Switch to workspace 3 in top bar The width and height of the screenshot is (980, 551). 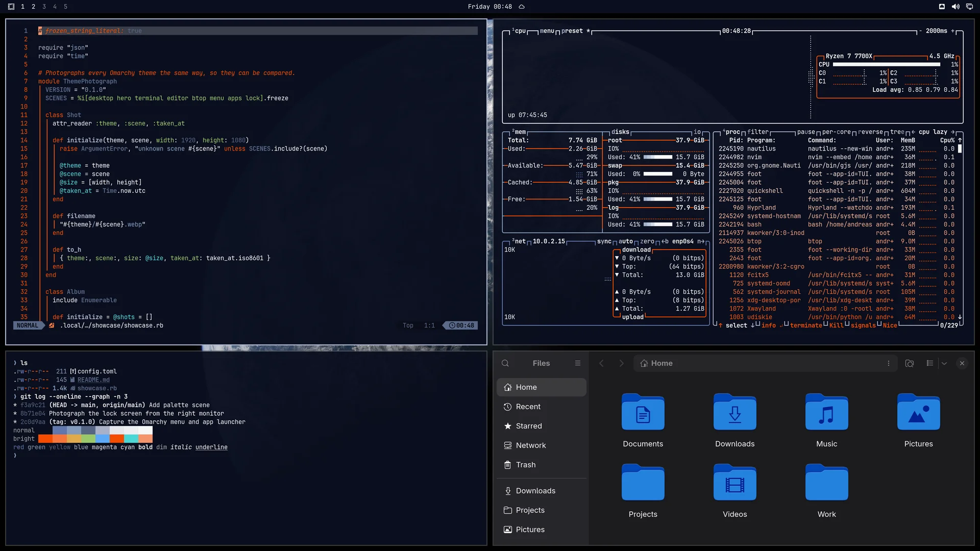(44, 7)
